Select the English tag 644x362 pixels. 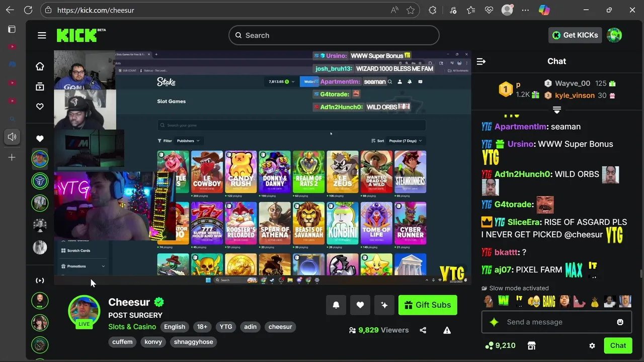click(x=175, y=327)
